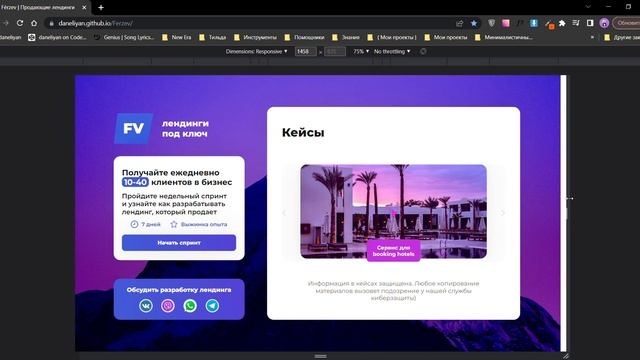The width and height of the screenshot is (640, 360).
Task: Open the Genius Song Lyrics bookmark
Action: tap(124, 37)
